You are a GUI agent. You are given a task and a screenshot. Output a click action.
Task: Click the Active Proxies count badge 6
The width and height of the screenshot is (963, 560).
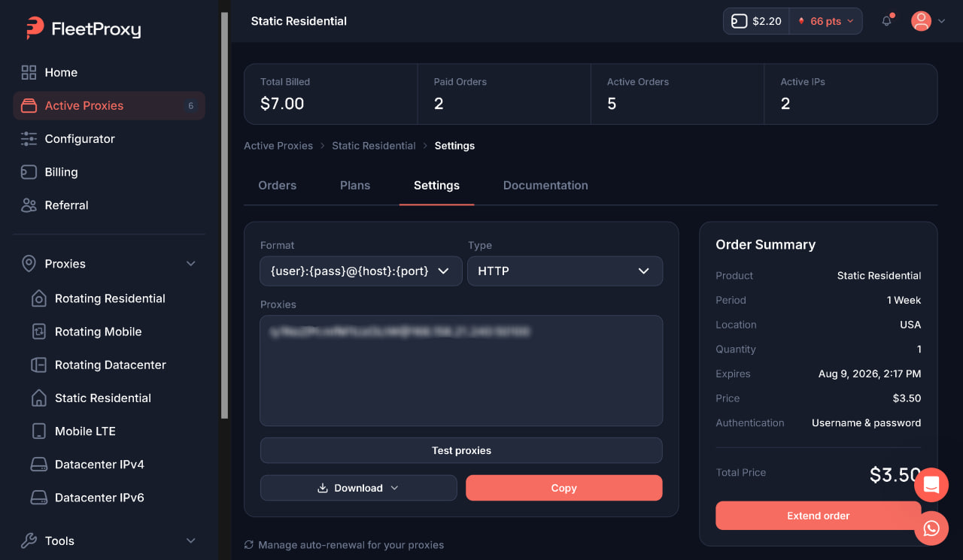tap(191, 106)
